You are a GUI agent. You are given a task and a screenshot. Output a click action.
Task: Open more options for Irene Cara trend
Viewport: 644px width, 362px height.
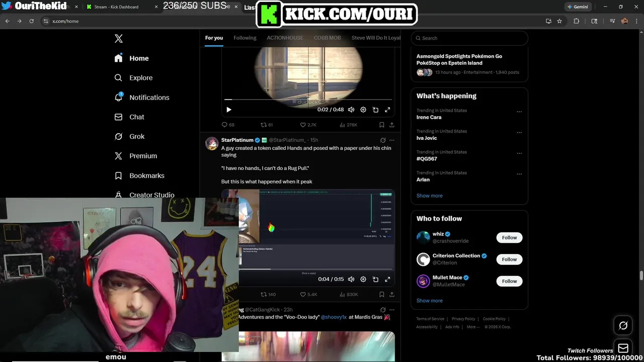[x=519, y=112]
